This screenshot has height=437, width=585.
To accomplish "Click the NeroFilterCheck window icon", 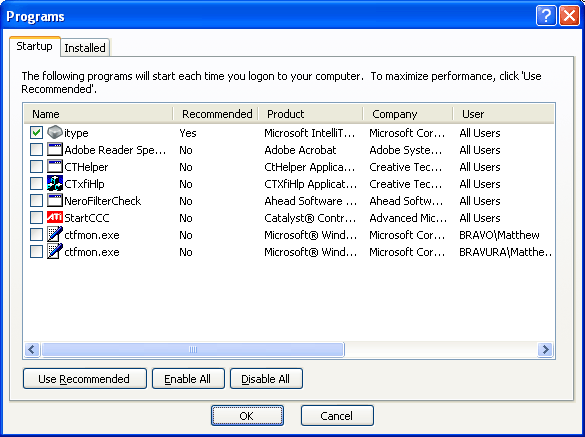I will (x=55, y=201).
